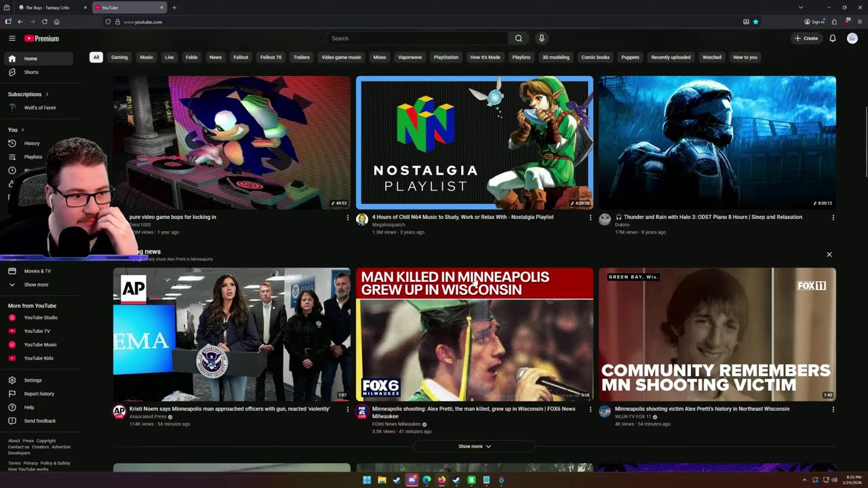The width and height of the screenshot is (868, 488).
Task: Open the Privacy footer link
Action: [31, 464]
